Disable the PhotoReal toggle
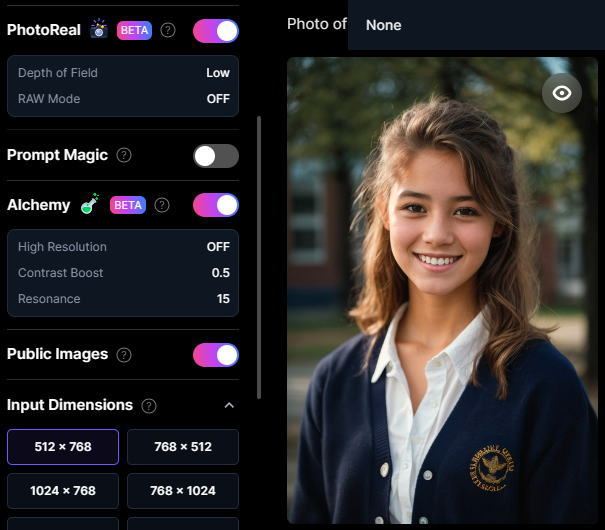 click(x=216, y=31)
